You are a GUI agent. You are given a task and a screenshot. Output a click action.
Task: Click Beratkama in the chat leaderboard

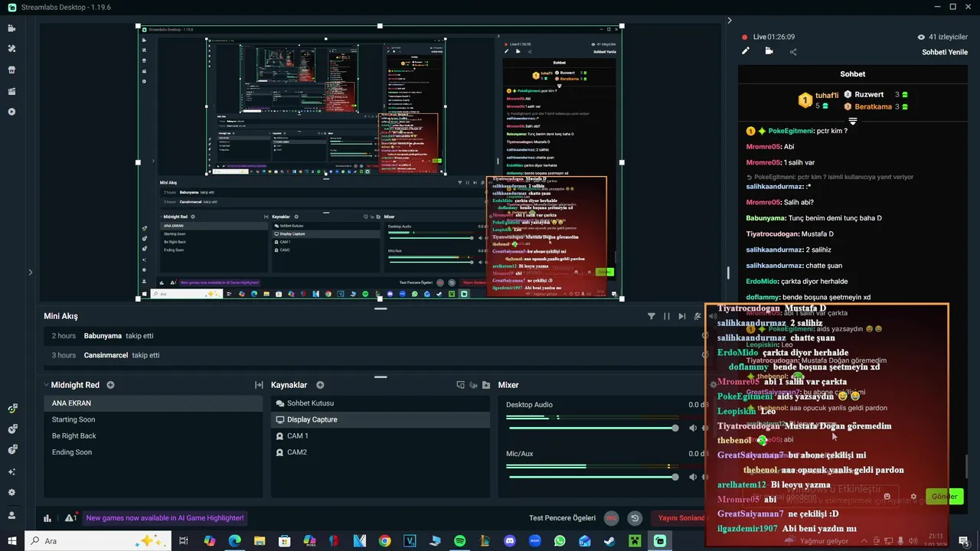[873, 106]
